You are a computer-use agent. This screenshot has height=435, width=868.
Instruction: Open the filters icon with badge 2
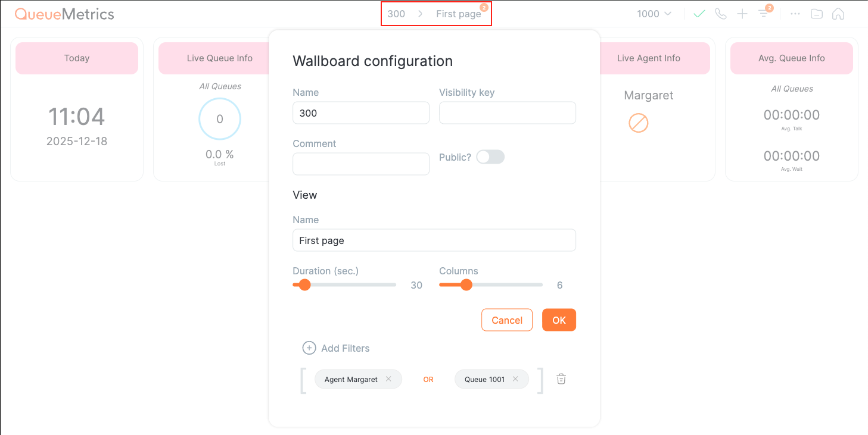764,13
